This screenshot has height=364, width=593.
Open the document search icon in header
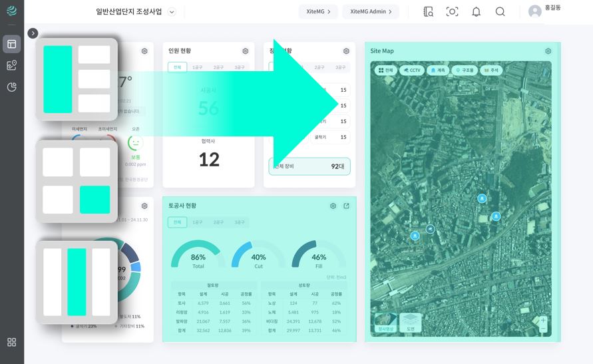(428, 12)
